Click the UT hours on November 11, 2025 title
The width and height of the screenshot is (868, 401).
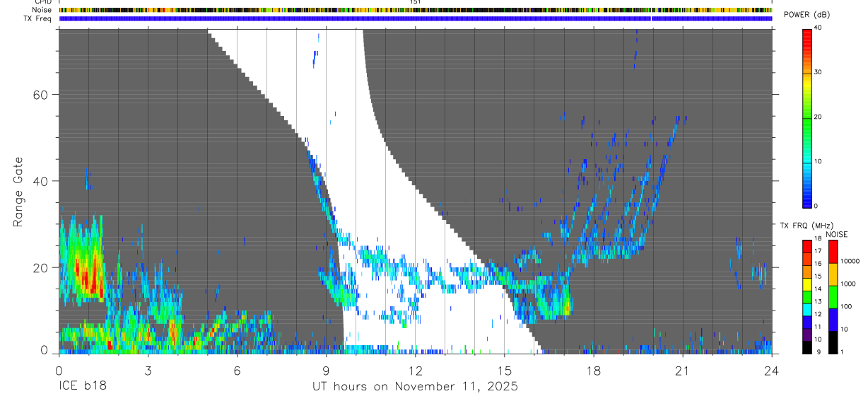tap(416, 386)
